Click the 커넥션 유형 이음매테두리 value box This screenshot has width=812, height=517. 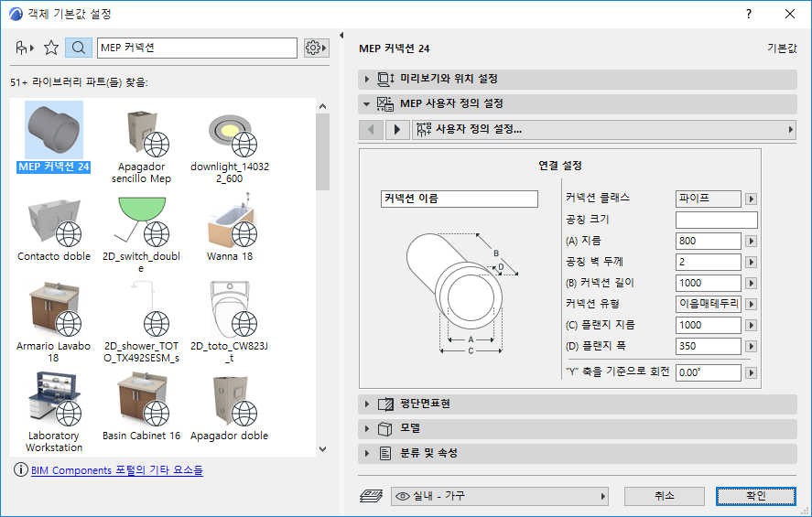point(708,305)
